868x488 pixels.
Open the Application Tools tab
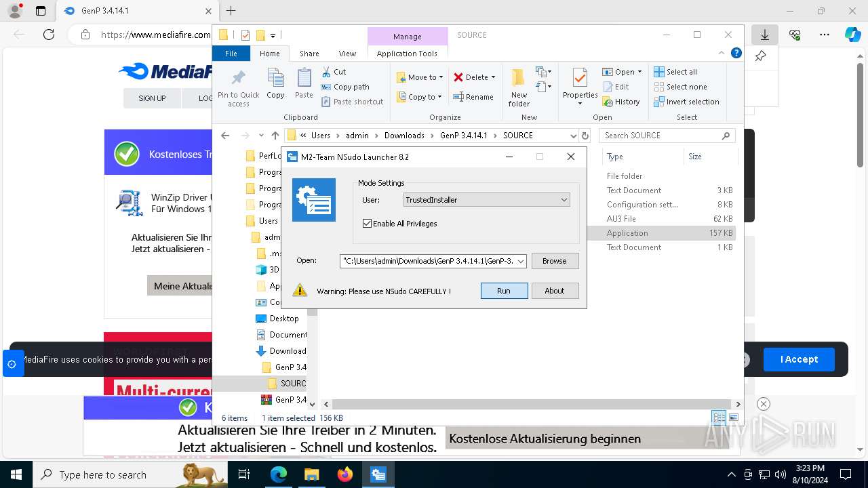point(407,54)
